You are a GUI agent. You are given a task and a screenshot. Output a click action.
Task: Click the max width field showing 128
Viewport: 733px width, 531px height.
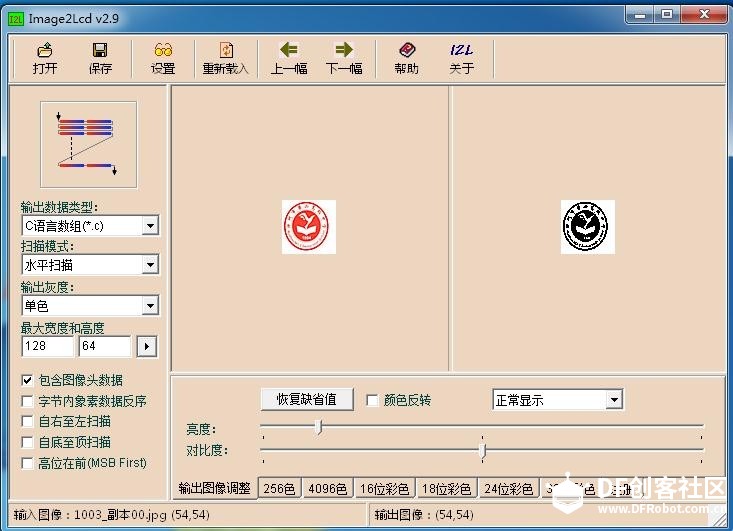pyautogui.click(x=48, y=346)
